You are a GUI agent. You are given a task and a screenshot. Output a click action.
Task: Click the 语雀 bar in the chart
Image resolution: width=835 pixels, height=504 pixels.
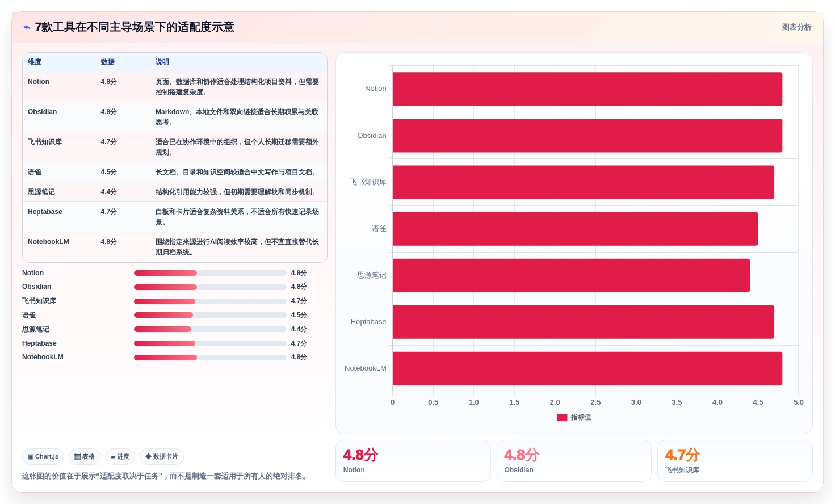(x=575, y=229)
